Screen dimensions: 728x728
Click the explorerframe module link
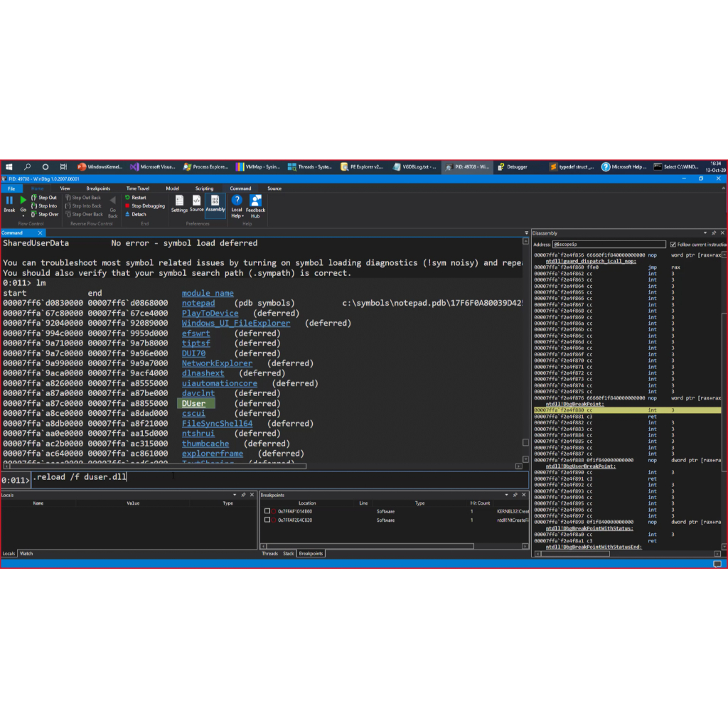(x=212, y=454)
